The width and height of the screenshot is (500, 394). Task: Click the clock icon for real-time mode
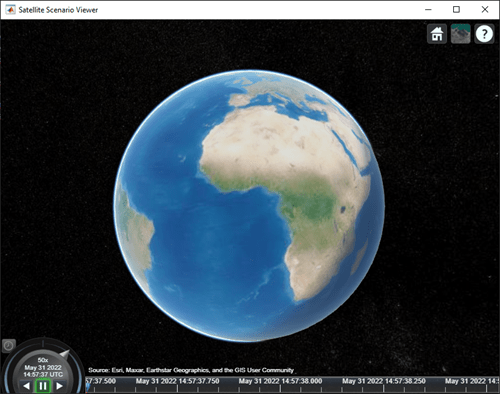point(9,346)
